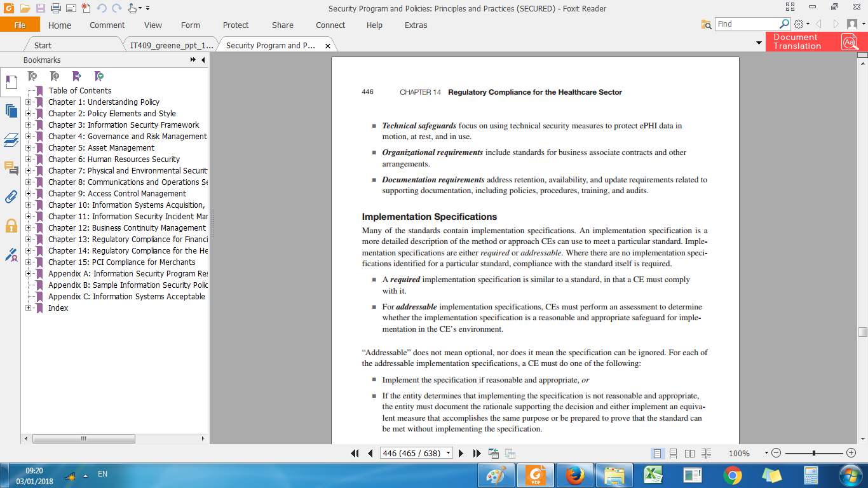This screenshot has height=488, width=868.
Task: Expand the Index bookmark node
Action: pyautogui.click(x=29, y=308)
